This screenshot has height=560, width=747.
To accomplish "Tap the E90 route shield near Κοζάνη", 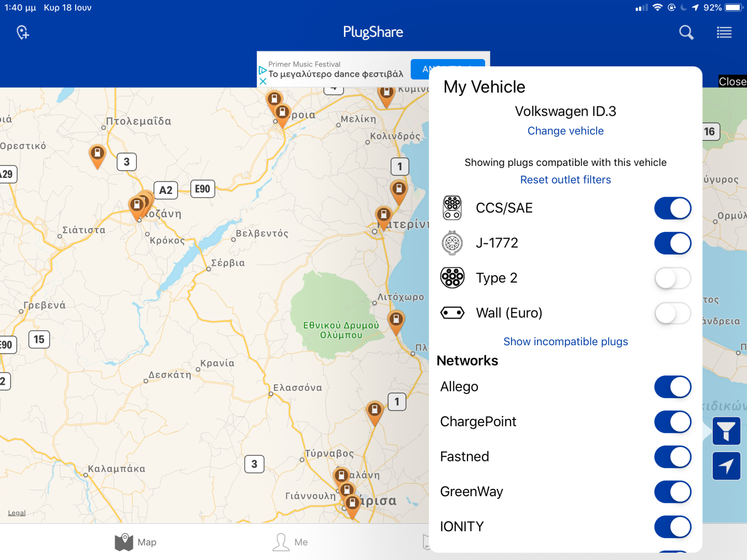I will (x=203, y=189).
